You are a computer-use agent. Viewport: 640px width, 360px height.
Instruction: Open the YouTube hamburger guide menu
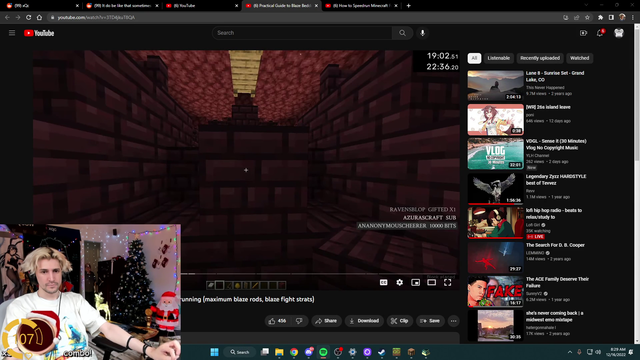coord(12,33)
